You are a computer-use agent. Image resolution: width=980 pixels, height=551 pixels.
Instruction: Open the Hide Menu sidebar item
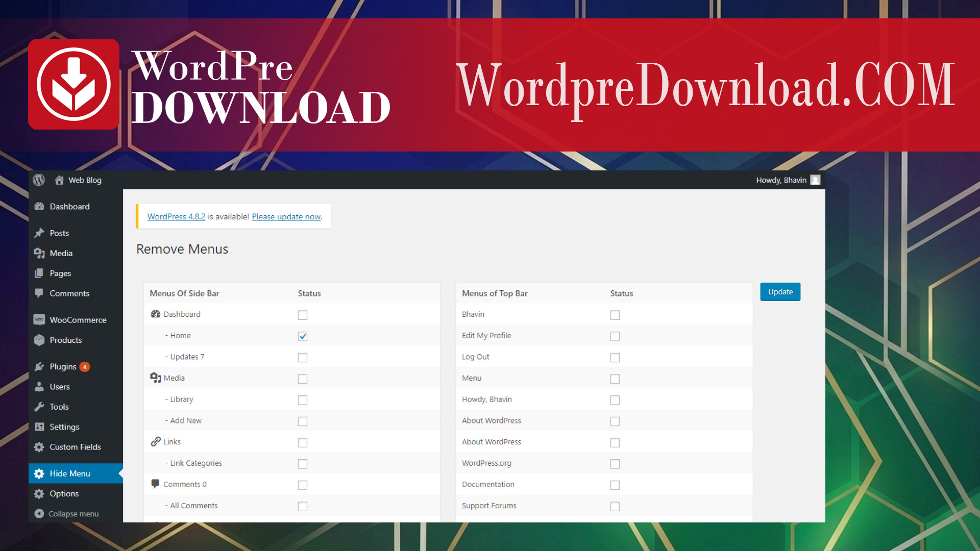76,473
